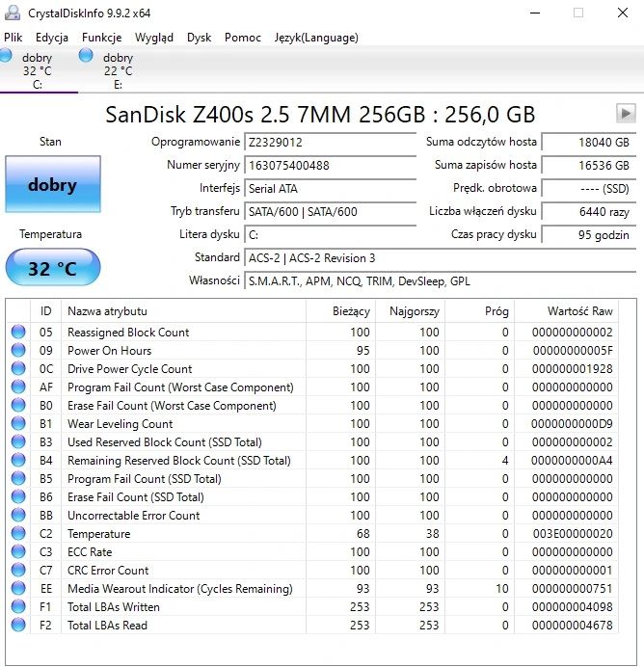Click the ID column header
This screenshot has width=644, height=667.
(x=46, y=311)
